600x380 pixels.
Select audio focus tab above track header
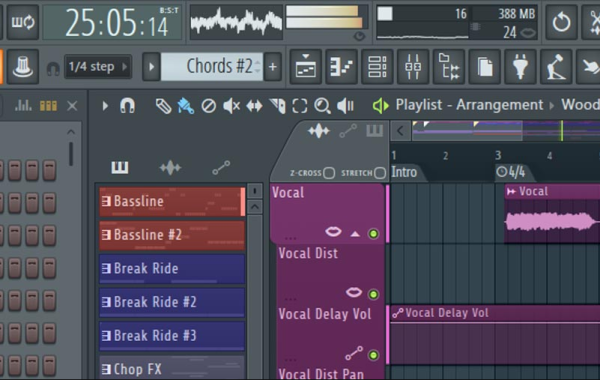(x=318, y=131)
